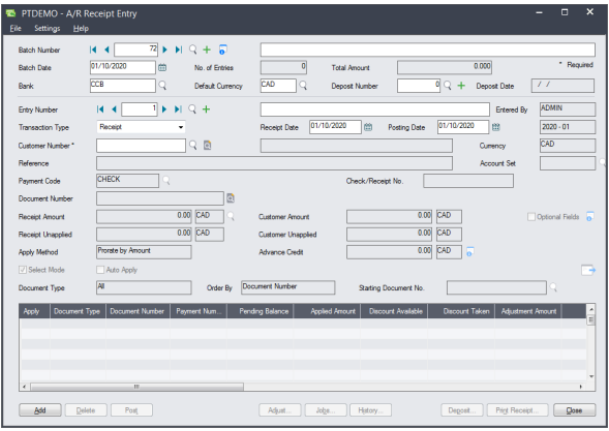Open the File menu
This screenshot has height=431, width=609.
tap(16, 28)
